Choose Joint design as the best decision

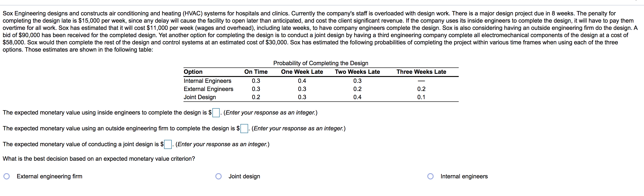coord(219,176)
